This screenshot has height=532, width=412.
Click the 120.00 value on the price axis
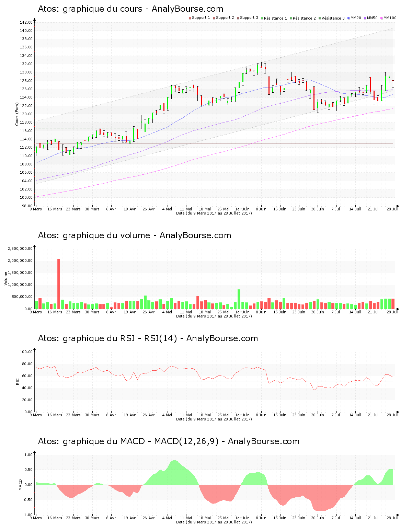pyautogui.click(x=26, y=114)
